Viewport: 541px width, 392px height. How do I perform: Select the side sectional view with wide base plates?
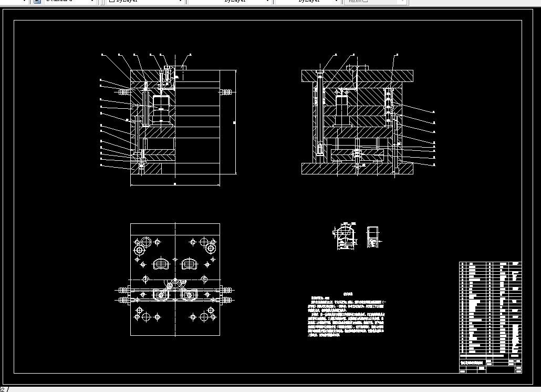tap(368, 115)
